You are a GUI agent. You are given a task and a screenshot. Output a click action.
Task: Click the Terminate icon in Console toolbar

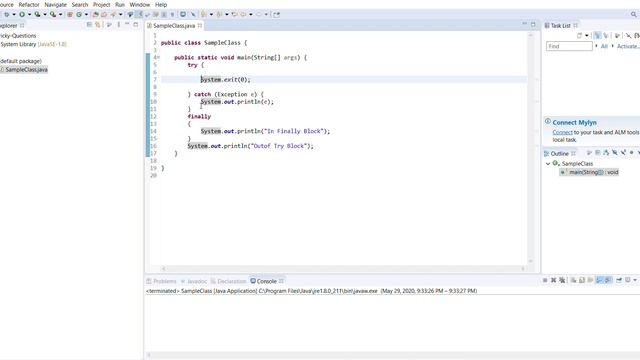545,280
